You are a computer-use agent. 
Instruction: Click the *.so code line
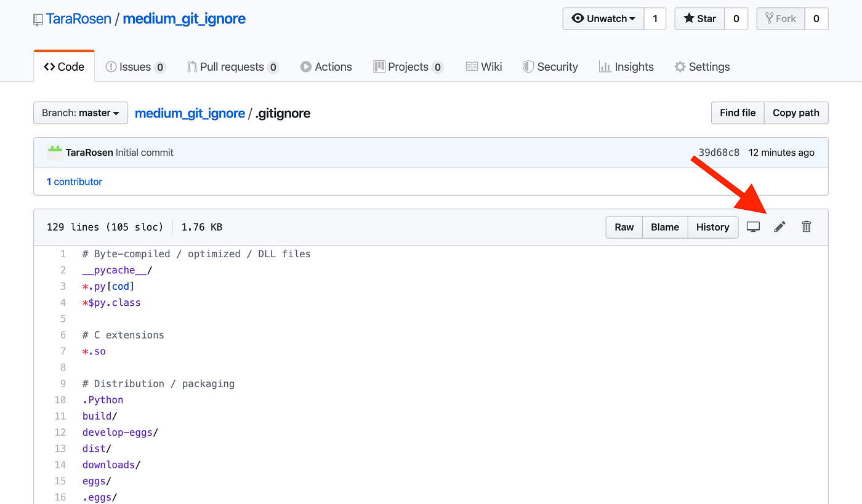tap(94, 351)
